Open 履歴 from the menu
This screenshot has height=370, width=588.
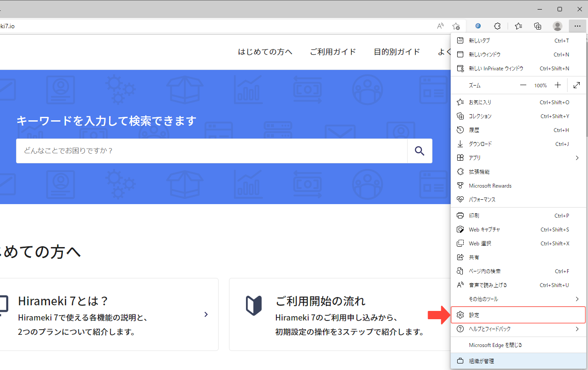click(x=518, y=130)
